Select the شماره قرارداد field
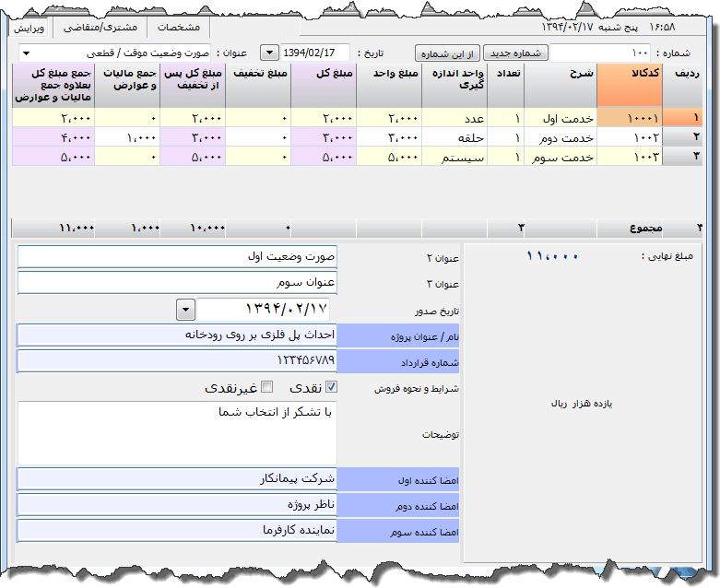The height and width of the screenshot is (588, 720). pyautogui.click(x=178, y=361)
